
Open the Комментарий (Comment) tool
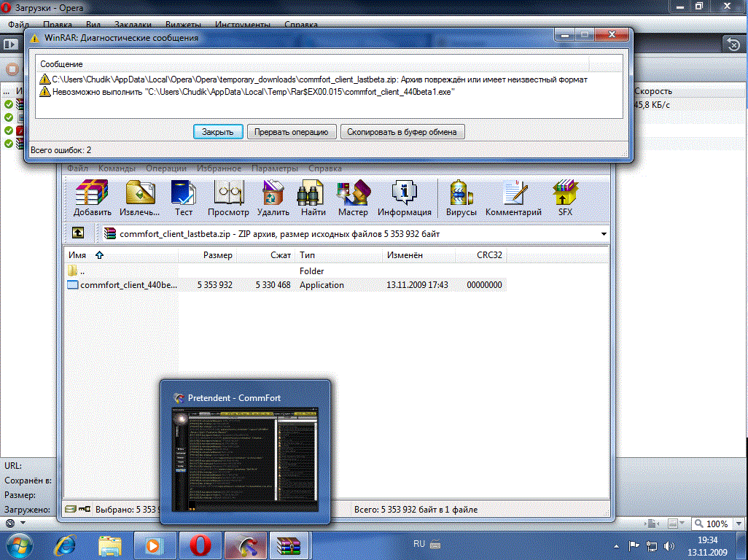coord(513,198)
